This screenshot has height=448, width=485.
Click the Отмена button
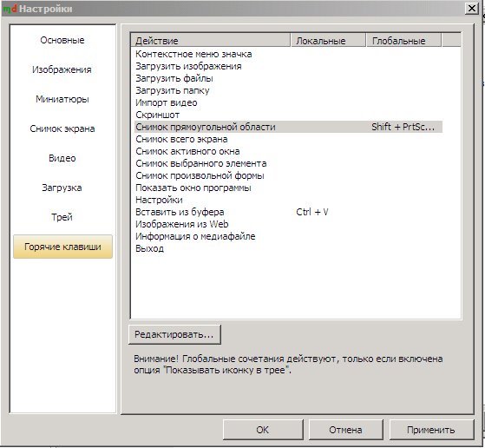click(346, 430)
